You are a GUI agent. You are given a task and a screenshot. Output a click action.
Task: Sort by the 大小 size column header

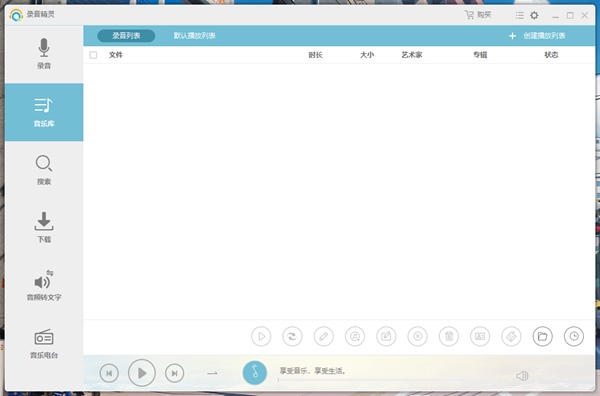[367, 55]
